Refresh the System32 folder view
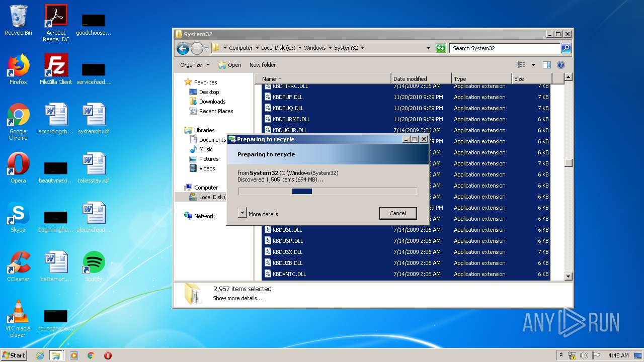 (441, 48)
